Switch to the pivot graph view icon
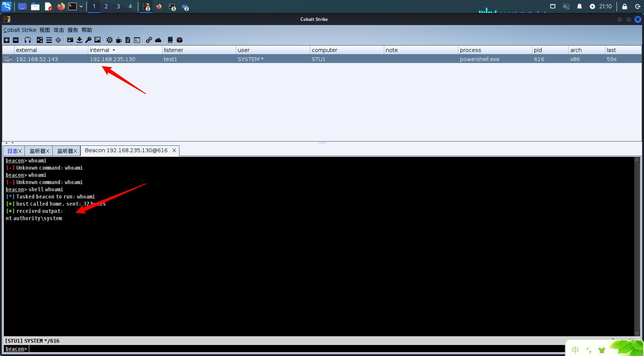Viewport: 644px width, 356px height. (40, 40)
